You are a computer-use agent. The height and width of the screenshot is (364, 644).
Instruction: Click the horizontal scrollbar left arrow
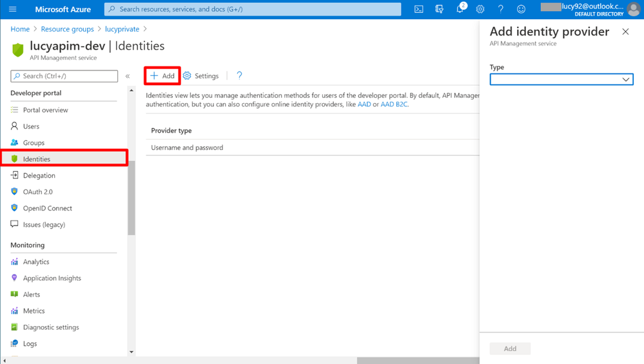[4, 361]
